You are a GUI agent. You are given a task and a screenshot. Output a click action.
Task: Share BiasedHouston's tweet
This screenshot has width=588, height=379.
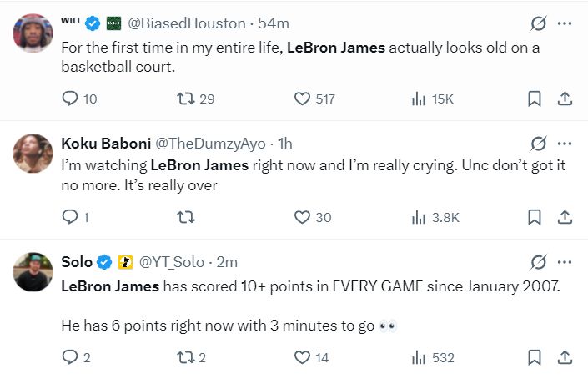point(565,99)
